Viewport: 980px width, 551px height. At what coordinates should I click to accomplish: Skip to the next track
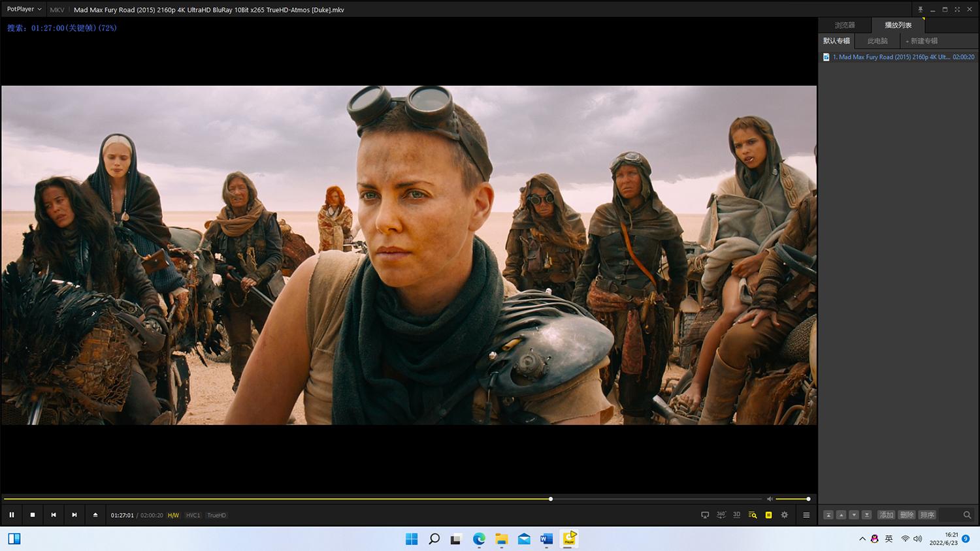tap(74, 515)
